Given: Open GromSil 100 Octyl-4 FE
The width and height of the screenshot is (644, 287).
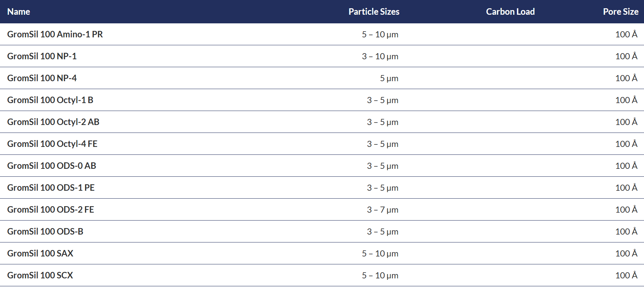Looking at the screenshot, I should coord(52,144).
